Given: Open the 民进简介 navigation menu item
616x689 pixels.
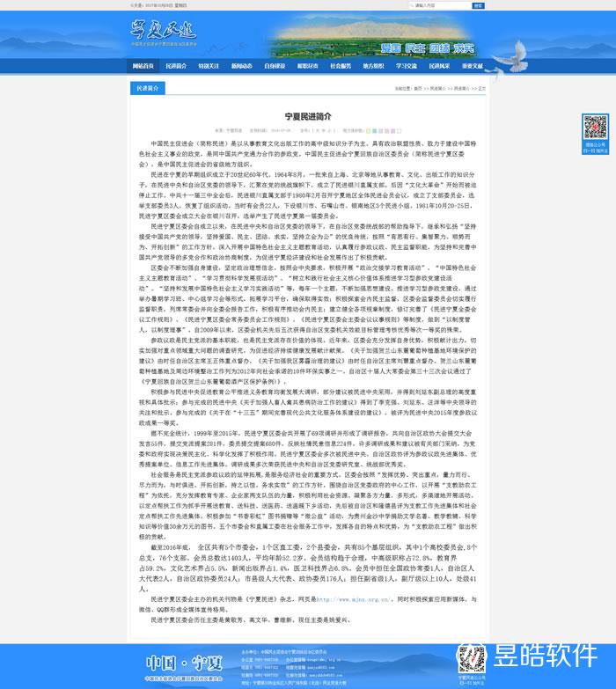Looking at the screenshot, I should 175,66.
